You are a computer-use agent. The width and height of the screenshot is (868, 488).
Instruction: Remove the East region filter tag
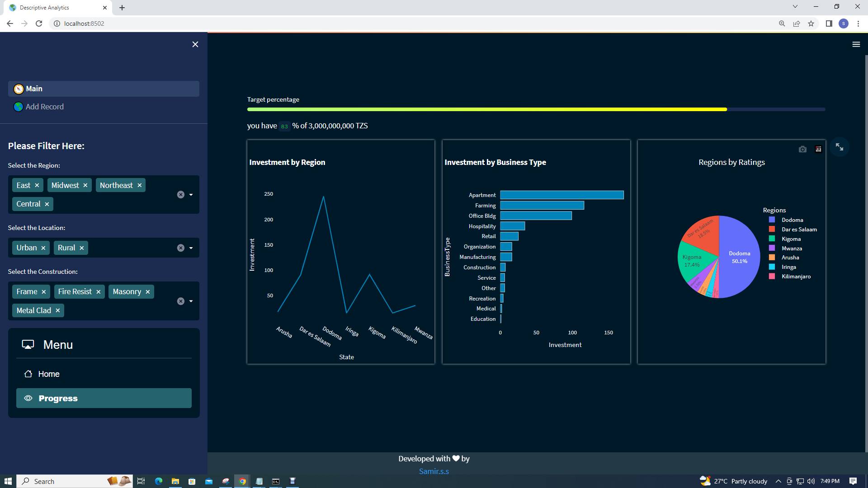pyautogui.click(x=37, y=185)
